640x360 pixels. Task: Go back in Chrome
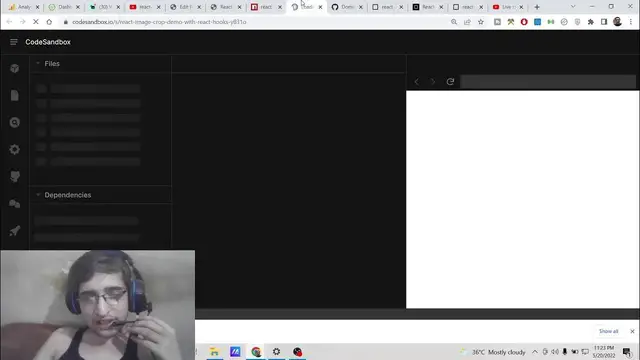click(9, 22)
